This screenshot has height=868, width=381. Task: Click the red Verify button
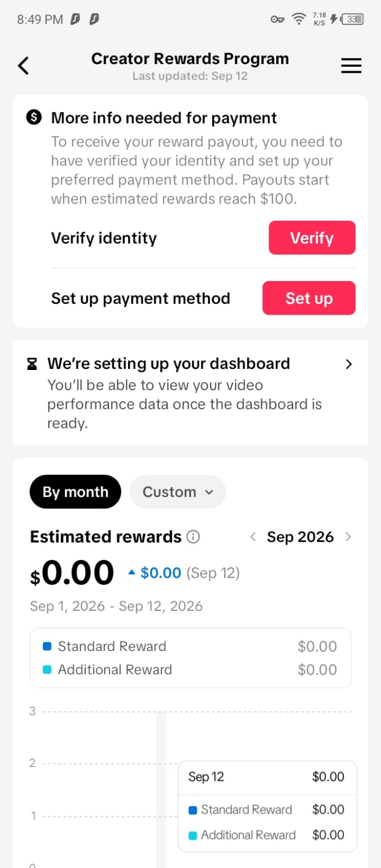(x=312, y=238)
